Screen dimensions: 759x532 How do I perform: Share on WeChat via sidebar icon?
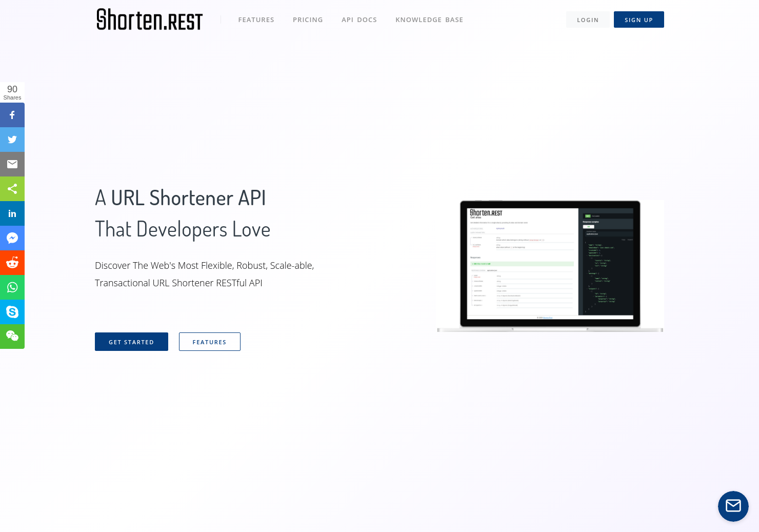pyautogui.click(x=12, y=337)
